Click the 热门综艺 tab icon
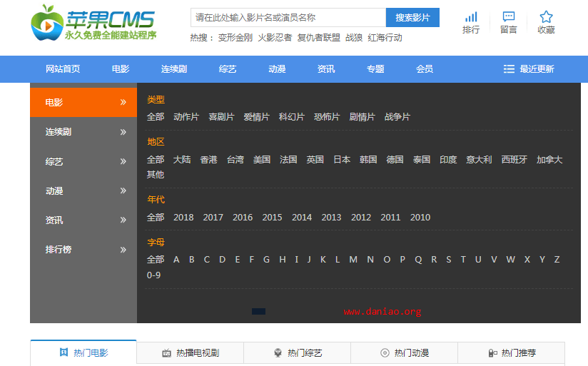588x366 pixels. click(x=278, y=353)
